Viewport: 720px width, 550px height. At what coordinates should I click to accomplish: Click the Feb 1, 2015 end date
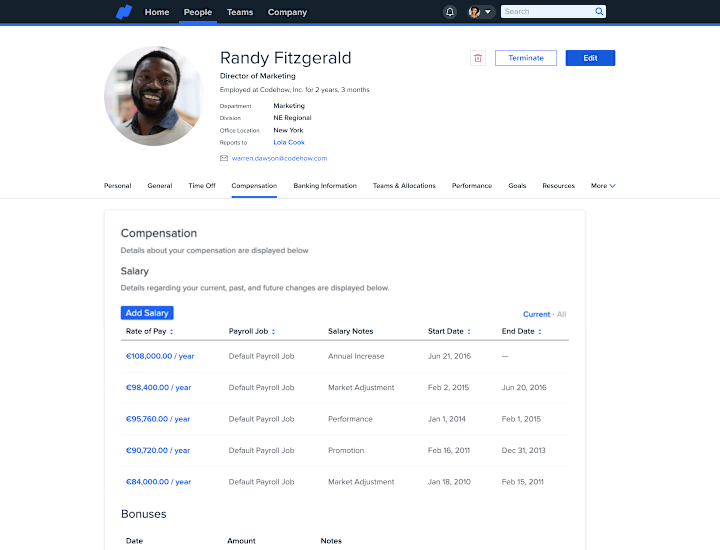[x=521, y=419]
